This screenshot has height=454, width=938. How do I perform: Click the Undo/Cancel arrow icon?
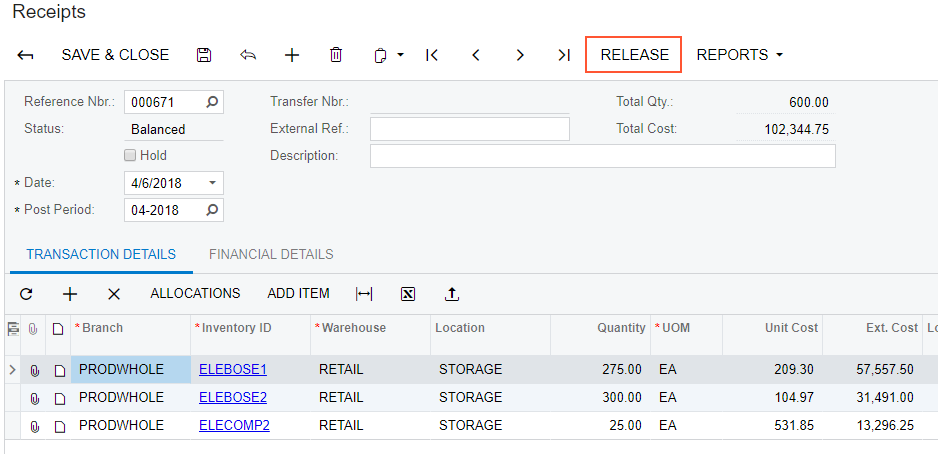point(248,55)
